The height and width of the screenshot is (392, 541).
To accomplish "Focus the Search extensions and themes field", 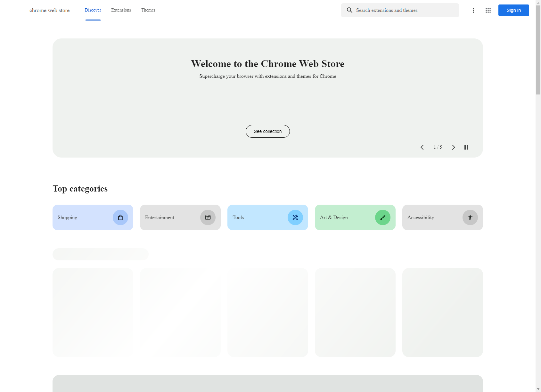I will [400, 10].
